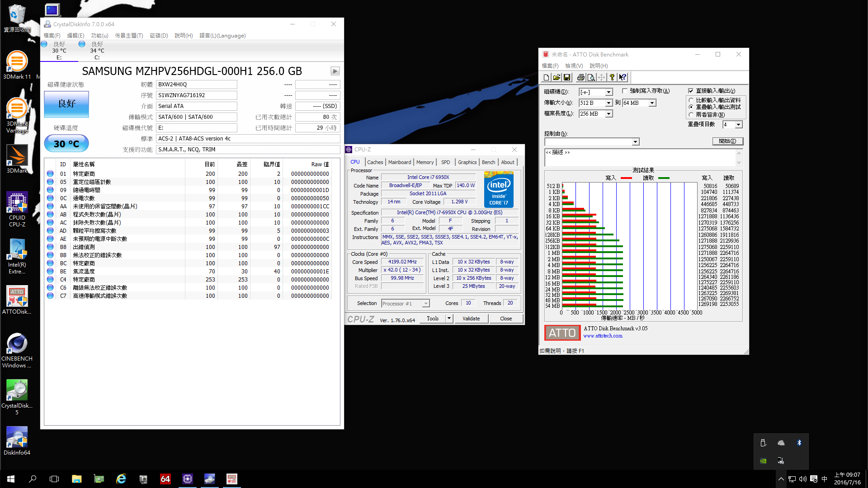
Task: Switch to the Memory tab in CPU-Z
Action: pos(425,162)
